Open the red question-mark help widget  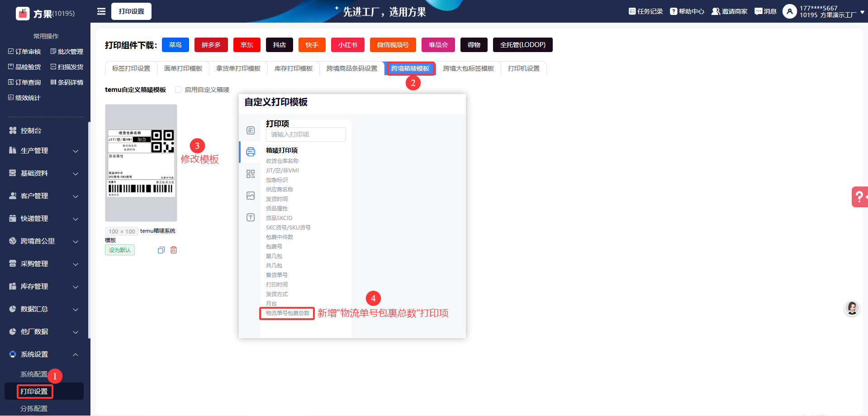(x=859, y=197)
